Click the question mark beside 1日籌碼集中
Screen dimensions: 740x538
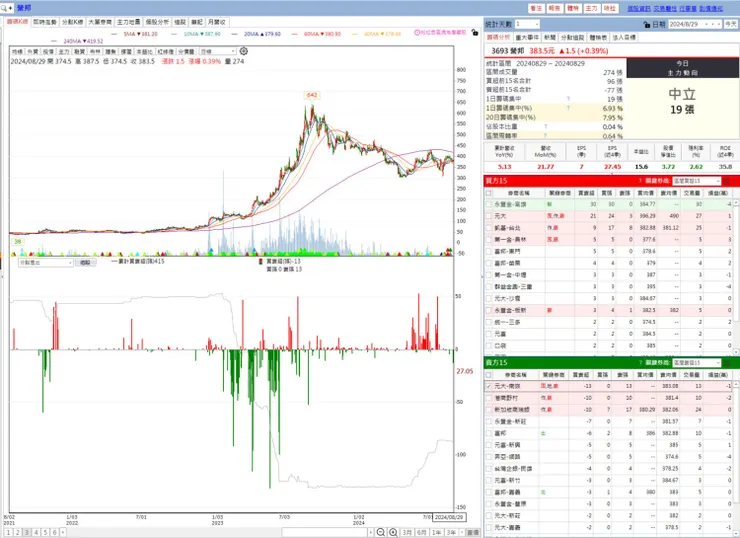click(568, 99)
